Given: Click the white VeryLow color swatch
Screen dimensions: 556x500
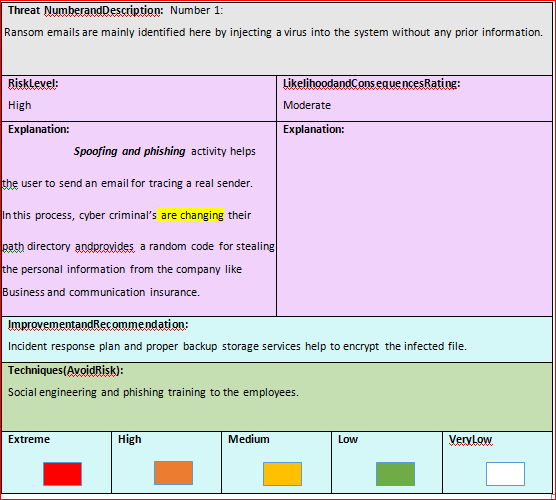Looking at the screenshot, I should (505, 474).
